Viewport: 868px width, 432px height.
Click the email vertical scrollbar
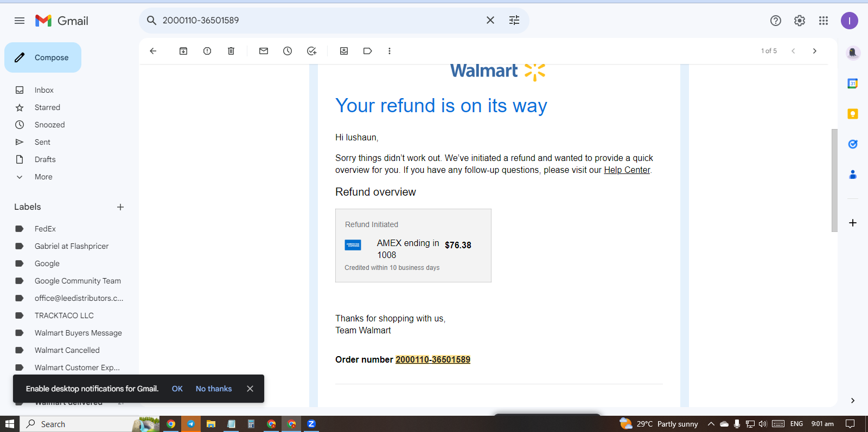[834, 180]
